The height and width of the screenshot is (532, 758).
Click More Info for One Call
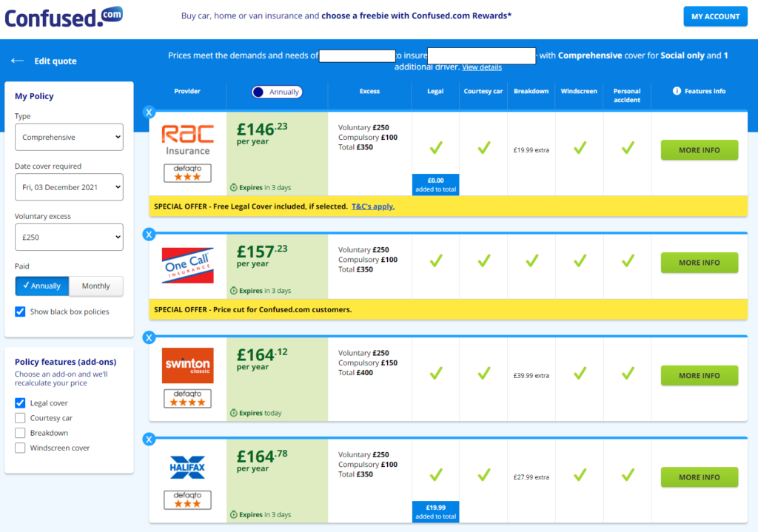699,263
